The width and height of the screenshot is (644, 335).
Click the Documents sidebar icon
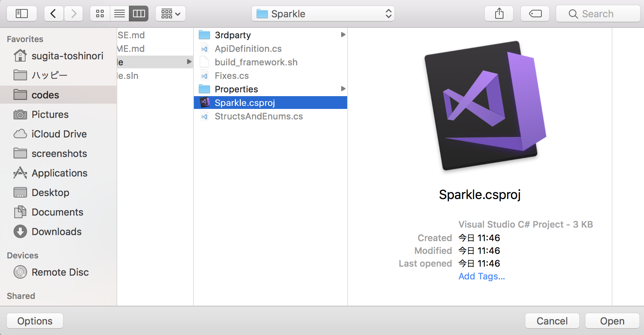tap(20, 212)
